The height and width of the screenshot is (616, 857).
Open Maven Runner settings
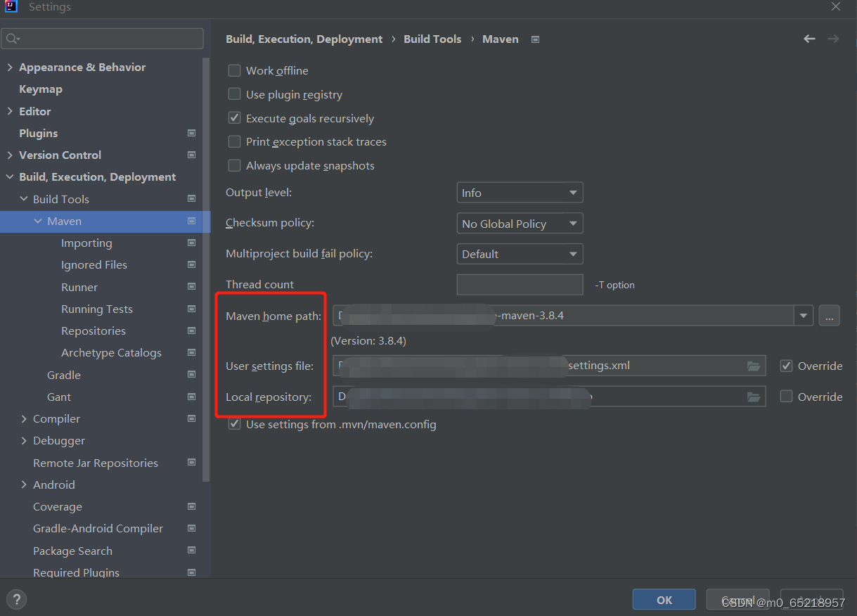click(x=79, y=287)
